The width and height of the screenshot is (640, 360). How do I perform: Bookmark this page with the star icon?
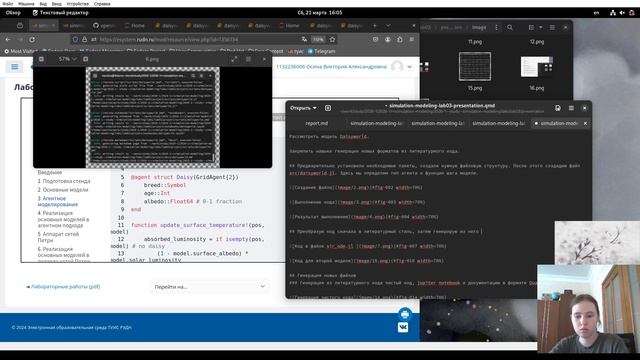point(332,40)
